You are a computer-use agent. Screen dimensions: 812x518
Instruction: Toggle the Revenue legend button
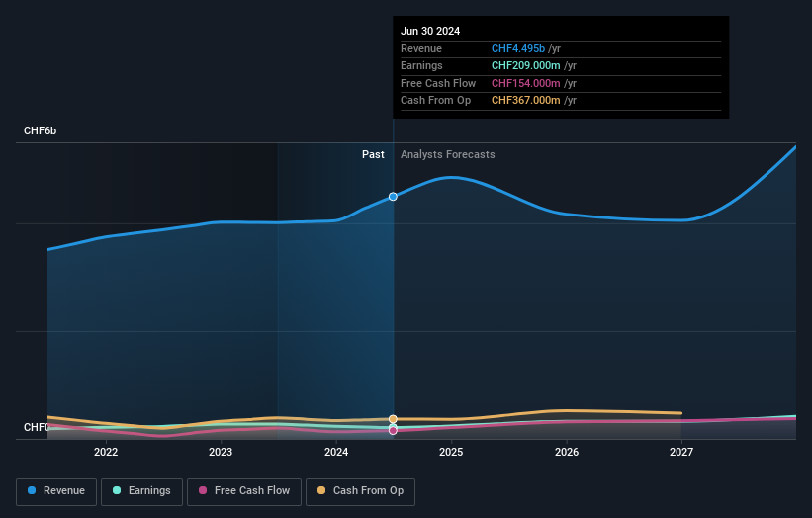(56, 491)
